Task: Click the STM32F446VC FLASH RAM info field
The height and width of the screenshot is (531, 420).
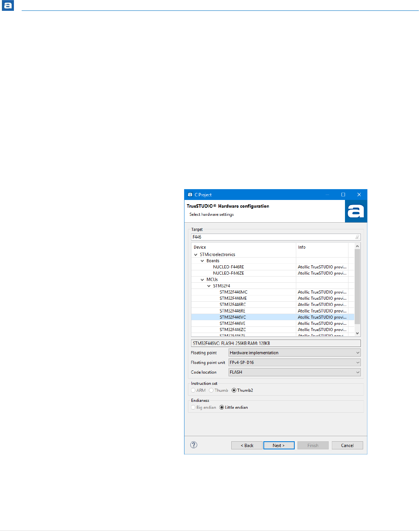Action: click(276, 343)
